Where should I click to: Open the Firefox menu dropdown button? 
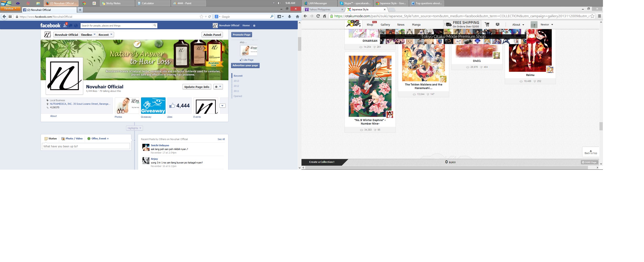(10, 9)
